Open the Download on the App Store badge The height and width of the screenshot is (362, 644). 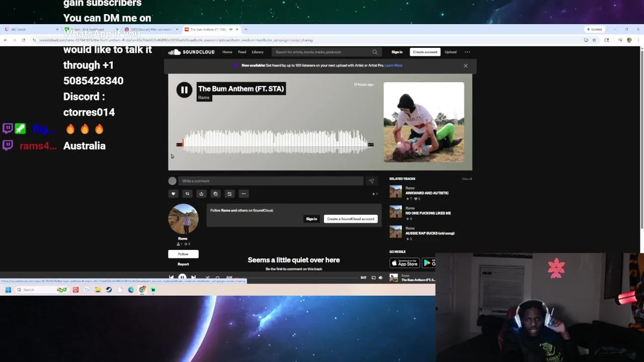click(x=405, y=263)
